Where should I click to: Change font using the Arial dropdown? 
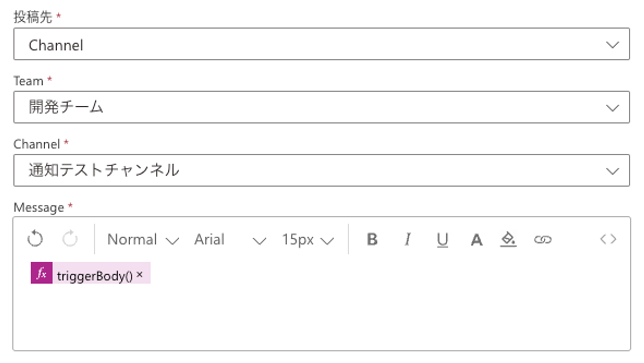click(x=230, y=240)
